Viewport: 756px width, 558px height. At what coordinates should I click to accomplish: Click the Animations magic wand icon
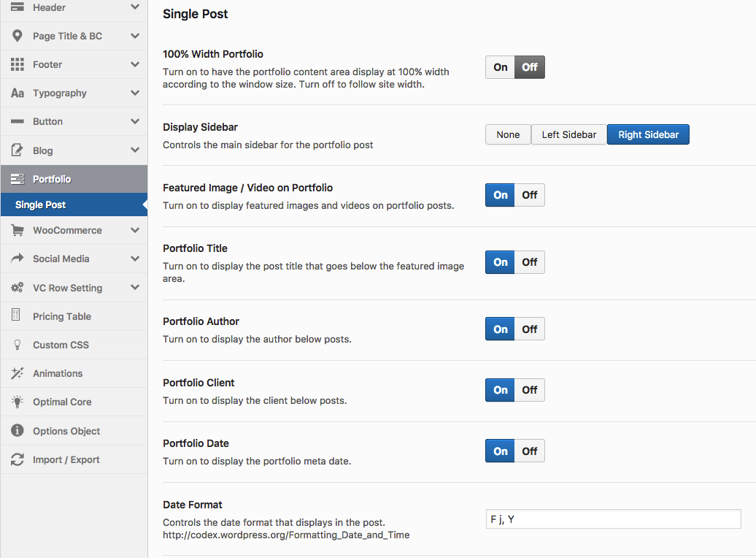click(18, 373)
